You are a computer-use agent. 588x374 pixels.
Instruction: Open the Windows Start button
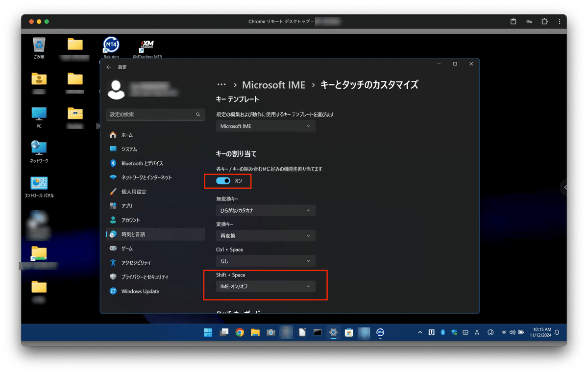click(208, 332)
